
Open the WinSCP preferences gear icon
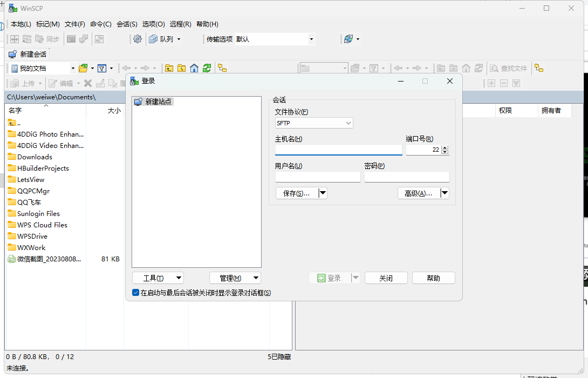[137, 39]
